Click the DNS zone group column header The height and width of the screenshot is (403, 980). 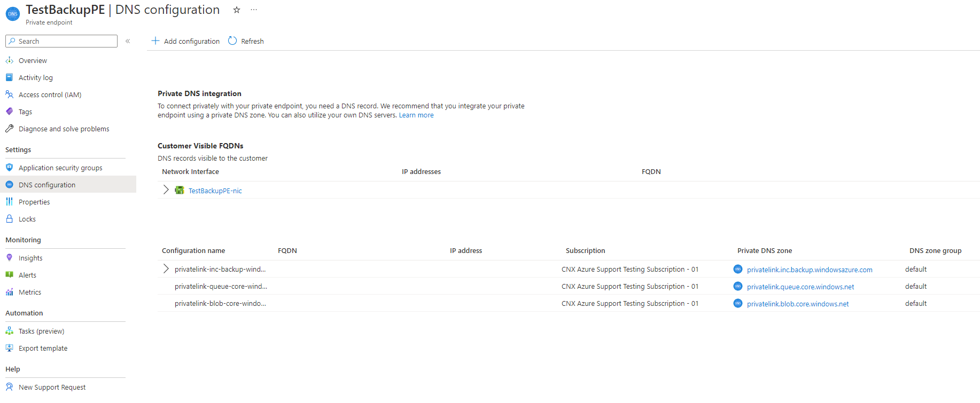[x=935, y=251]
